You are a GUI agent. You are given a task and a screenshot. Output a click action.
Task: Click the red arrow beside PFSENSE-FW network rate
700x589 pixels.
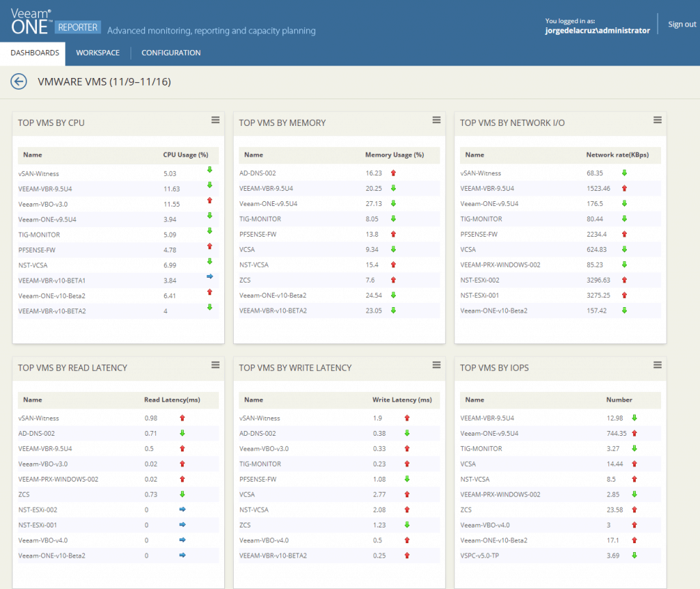[x=624, y=234]
